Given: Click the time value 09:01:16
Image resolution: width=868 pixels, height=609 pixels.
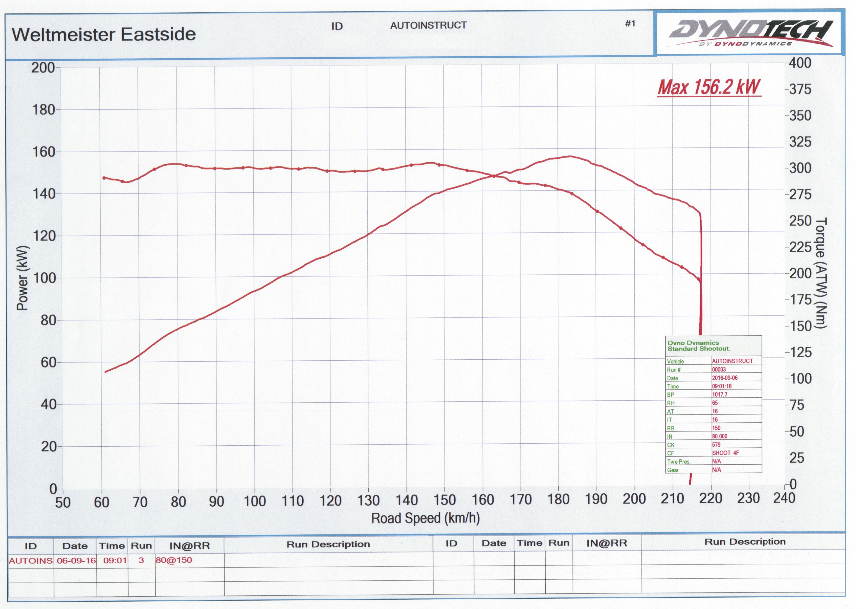Looking at the screenshot, I should pyautogui.click(x=722, y=386).
